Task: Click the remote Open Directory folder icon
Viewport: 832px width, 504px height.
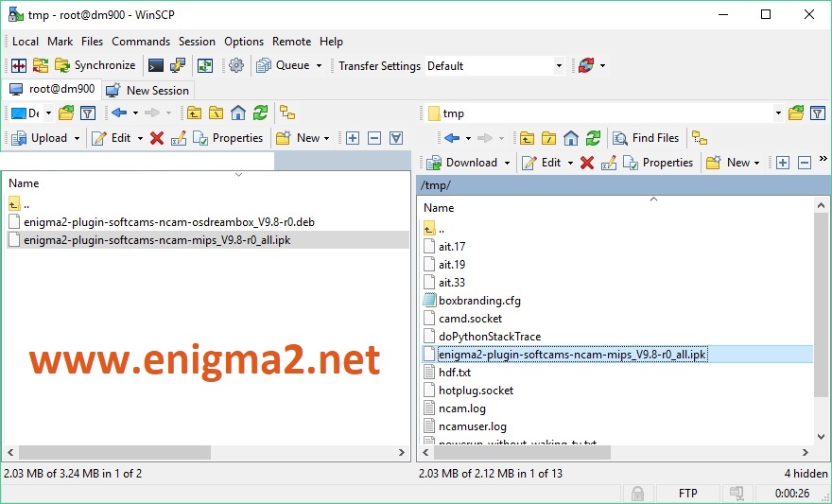Action: coord(796,113)
